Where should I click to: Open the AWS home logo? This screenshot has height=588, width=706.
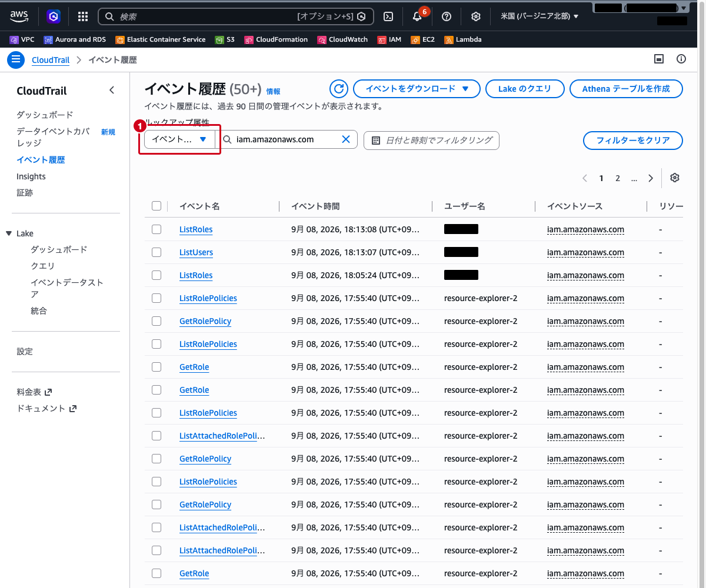(x=20, y=16)
